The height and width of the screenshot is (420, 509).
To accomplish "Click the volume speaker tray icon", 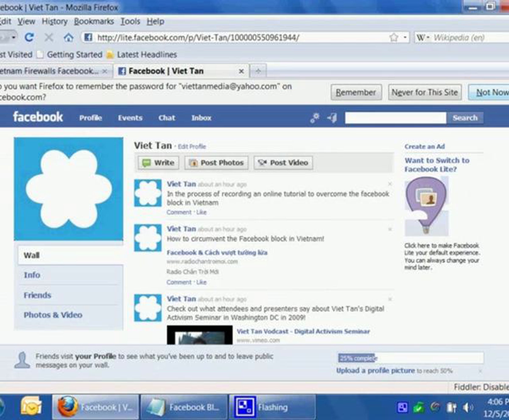I will 467,408.
